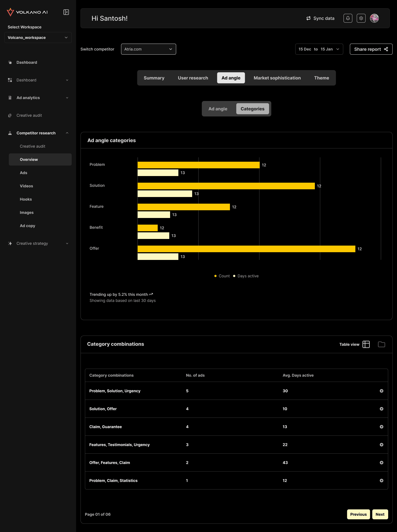Expand the Ad analytics chevron

67,98
